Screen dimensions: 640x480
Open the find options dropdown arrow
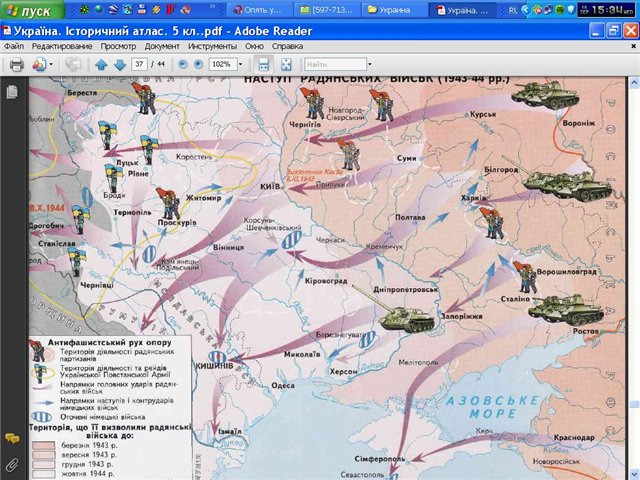(x=370, y=64)
